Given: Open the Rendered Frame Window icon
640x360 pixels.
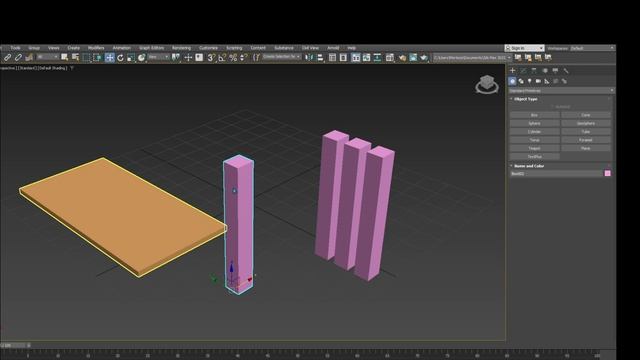Looking at the screenshot, I should click(x=413, y=58).
